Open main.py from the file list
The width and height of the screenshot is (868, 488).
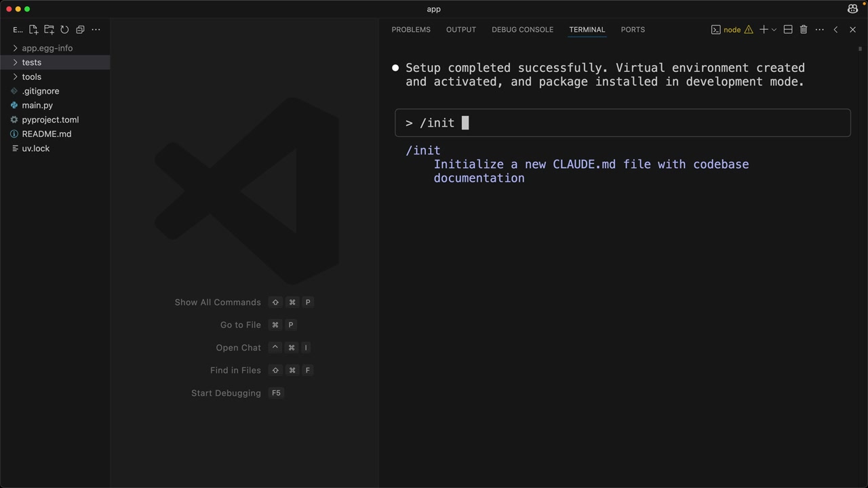(x=37, y=105)
